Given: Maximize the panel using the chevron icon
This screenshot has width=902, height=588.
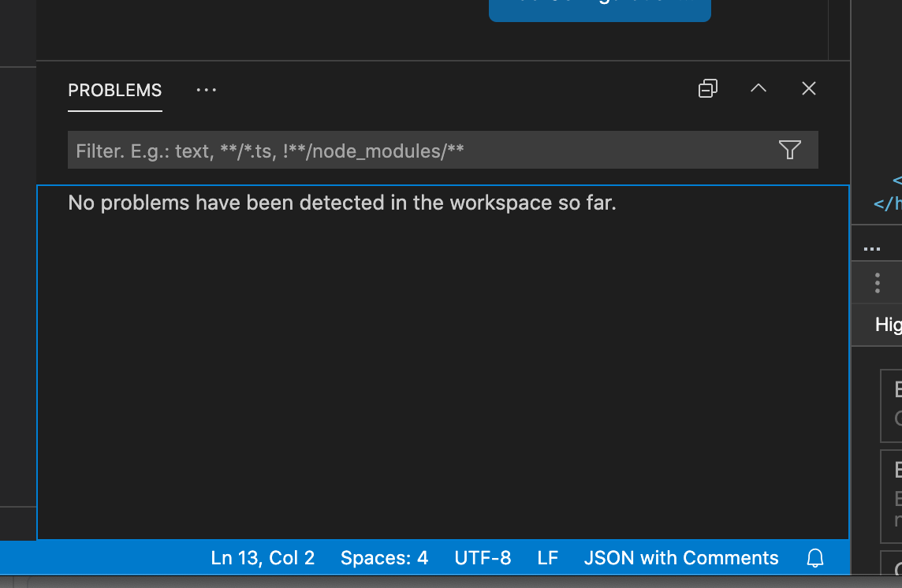Looking at the screenshot, I should coord(758,88).
